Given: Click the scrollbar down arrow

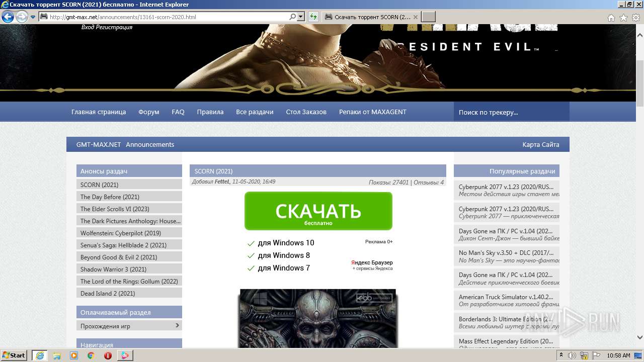Looking at the screenshot, I should point(640,338).
